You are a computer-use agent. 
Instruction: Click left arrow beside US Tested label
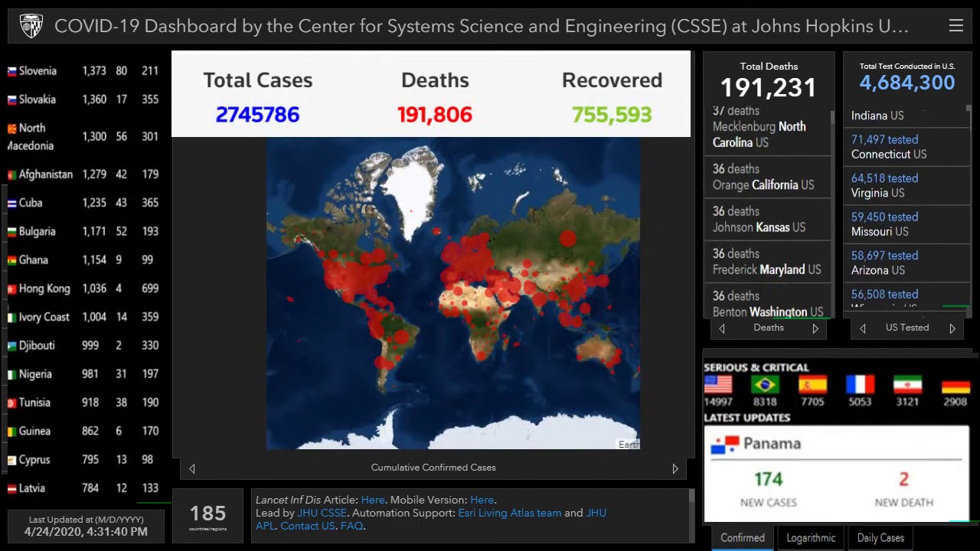[863, 328]
